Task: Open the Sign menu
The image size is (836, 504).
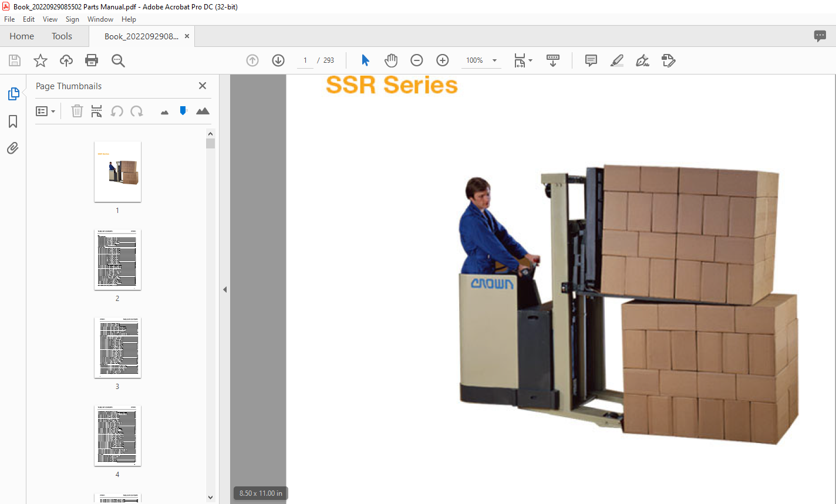Action: coord(72,19)
